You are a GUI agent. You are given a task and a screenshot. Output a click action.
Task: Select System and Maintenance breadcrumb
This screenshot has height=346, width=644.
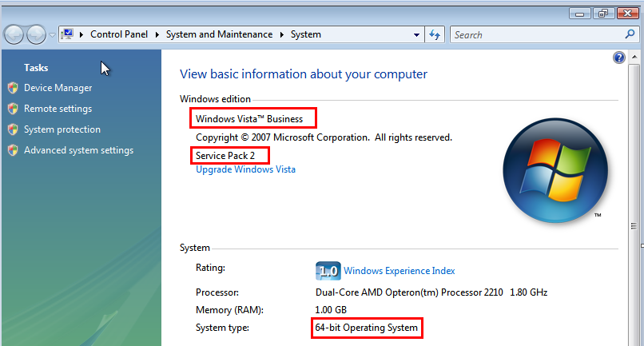(x=219, y=34)
